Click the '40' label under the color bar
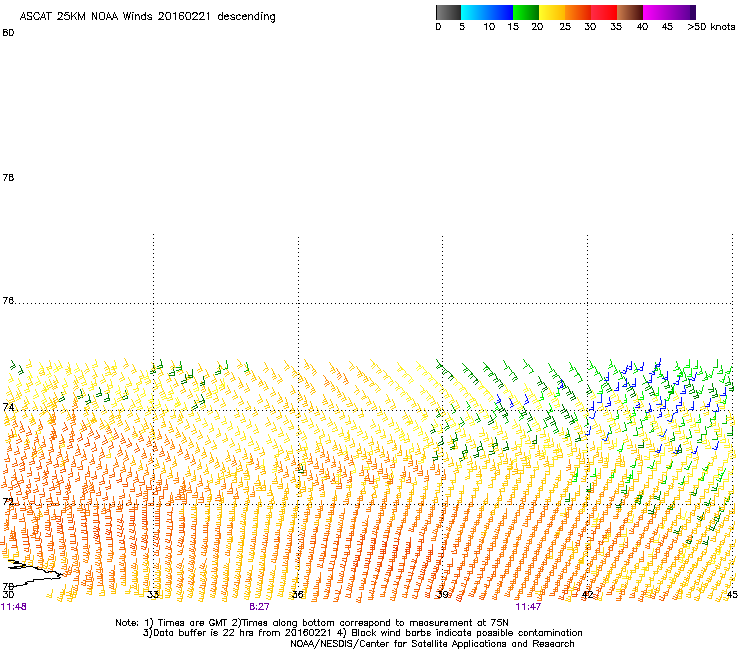 [x=642, y=27]
